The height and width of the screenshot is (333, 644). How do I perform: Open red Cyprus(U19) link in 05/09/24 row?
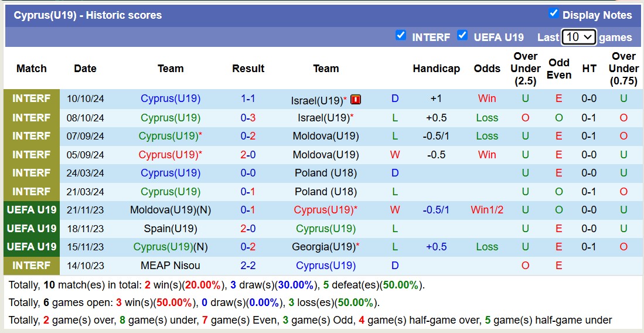click(168, 155)
